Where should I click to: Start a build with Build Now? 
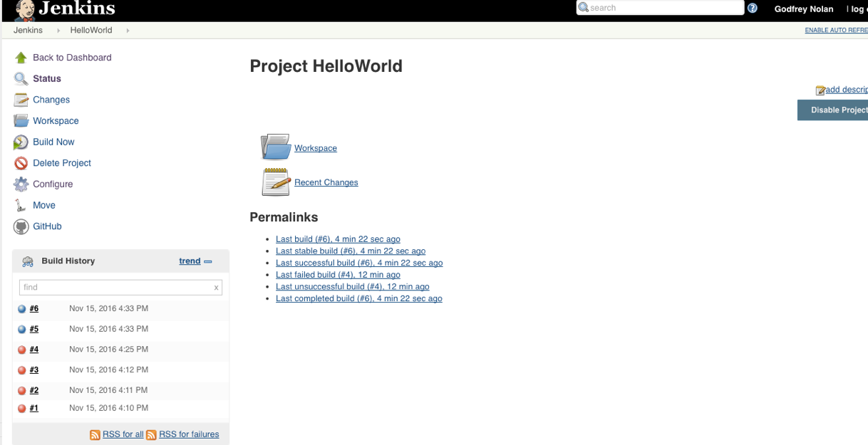click(53, 142)
